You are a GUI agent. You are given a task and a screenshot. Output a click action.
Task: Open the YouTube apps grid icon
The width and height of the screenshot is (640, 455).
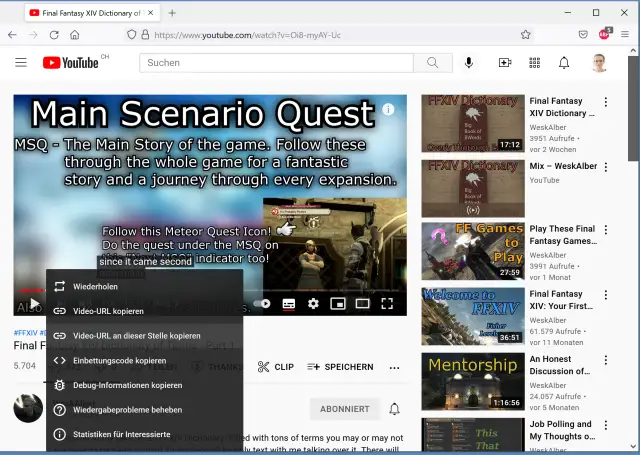click(x=534, y=63)
